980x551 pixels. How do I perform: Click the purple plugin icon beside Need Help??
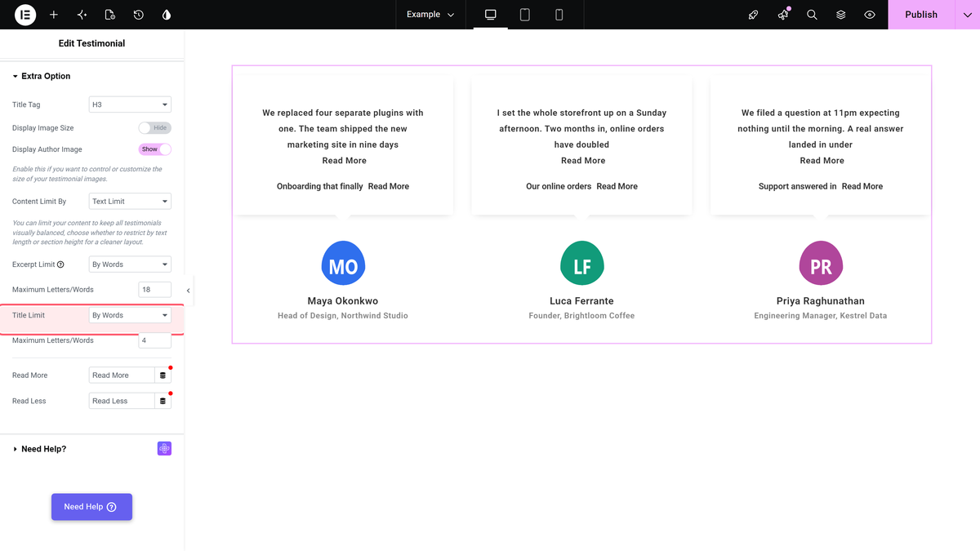coord(164,449)
